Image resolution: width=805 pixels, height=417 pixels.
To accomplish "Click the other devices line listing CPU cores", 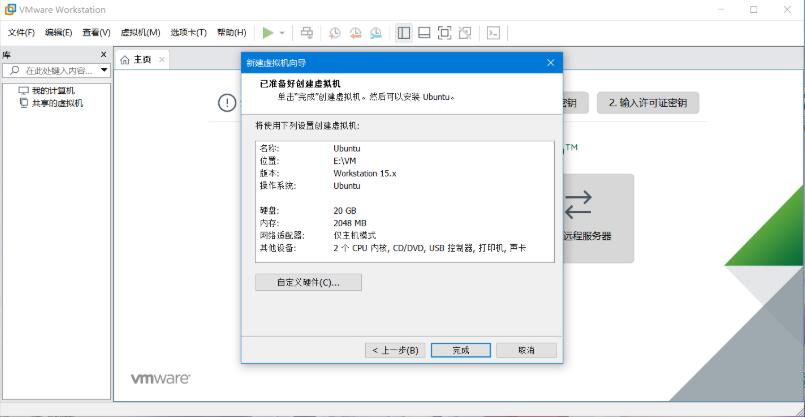I will [430, 248].
